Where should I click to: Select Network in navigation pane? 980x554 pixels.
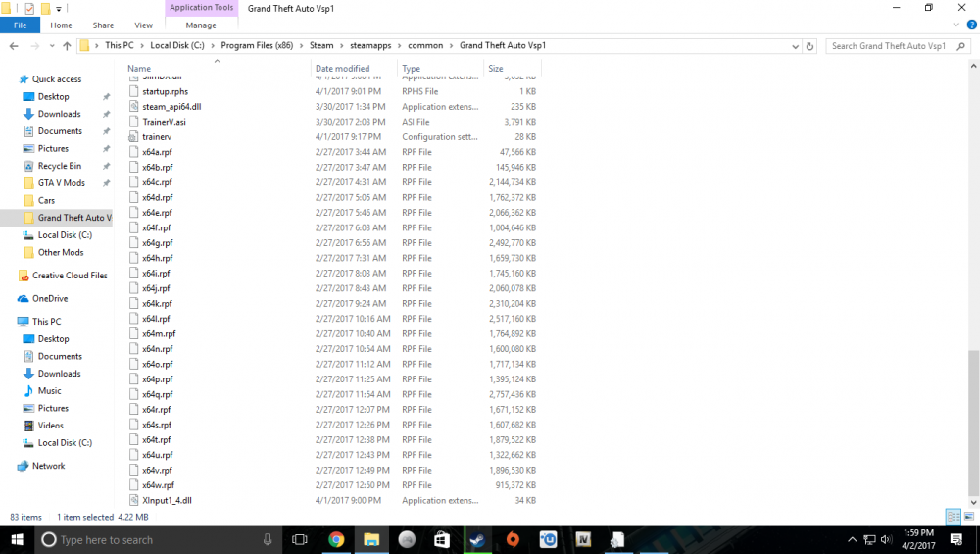click(x=48, y=466)
